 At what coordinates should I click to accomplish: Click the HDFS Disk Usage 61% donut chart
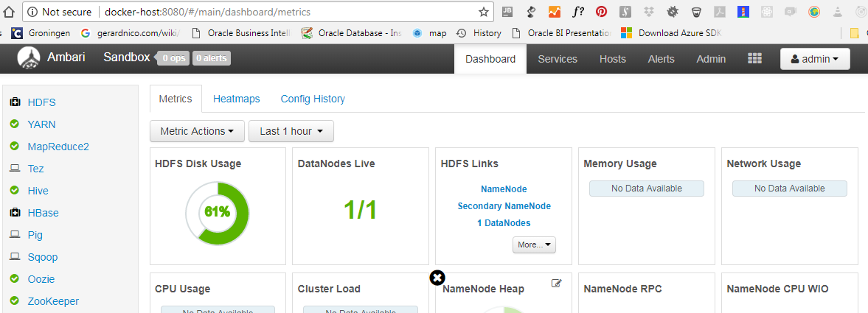(218, 212)
